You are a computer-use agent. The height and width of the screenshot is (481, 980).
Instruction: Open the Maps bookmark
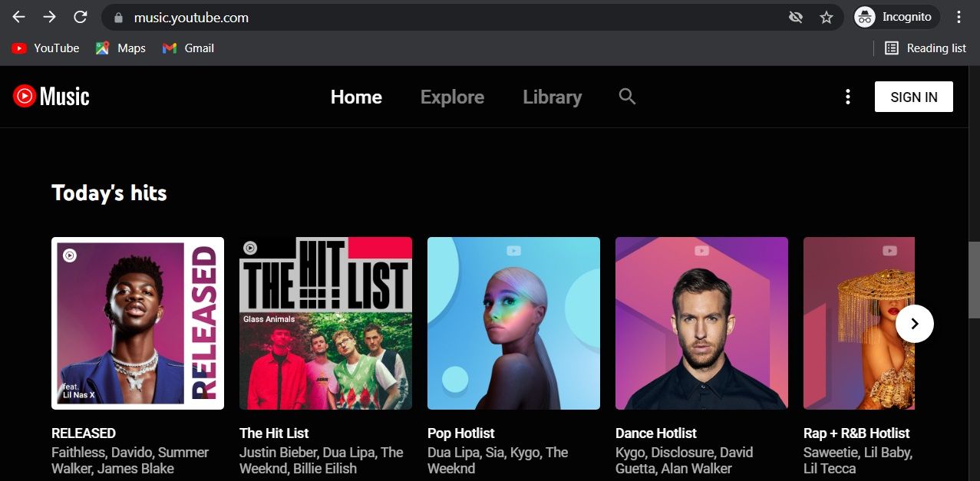[x=120, y=48]
